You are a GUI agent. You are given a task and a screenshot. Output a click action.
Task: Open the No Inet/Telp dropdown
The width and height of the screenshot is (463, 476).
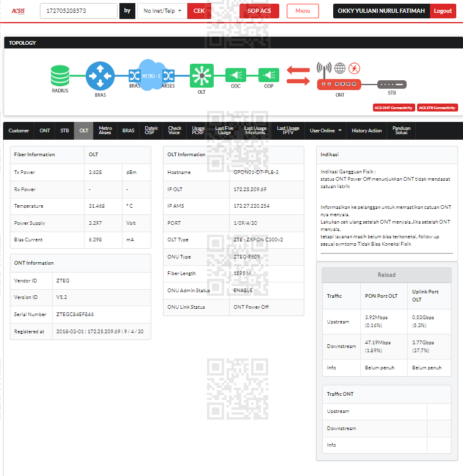(162, 11)
